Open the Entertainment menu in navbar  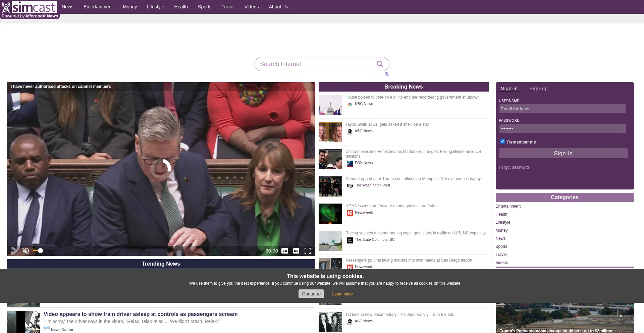click(98, 7)
